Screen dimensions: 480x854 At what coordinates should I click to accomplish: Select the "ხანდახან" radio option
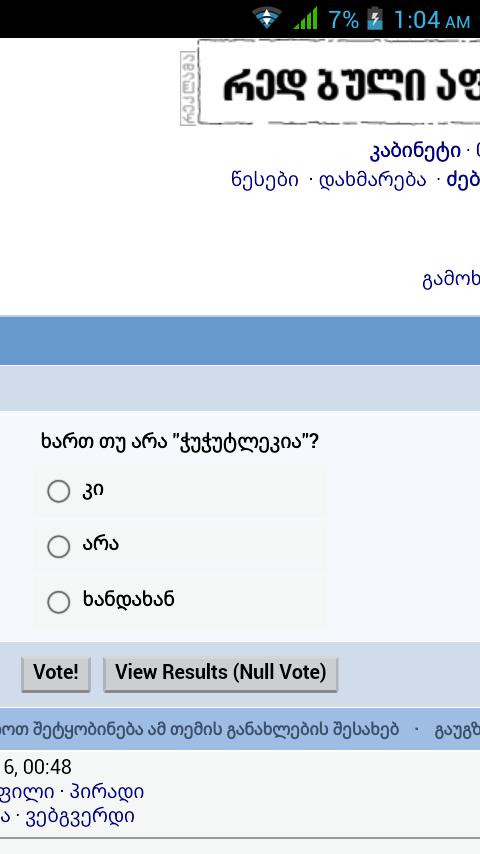tap(58, 602)
